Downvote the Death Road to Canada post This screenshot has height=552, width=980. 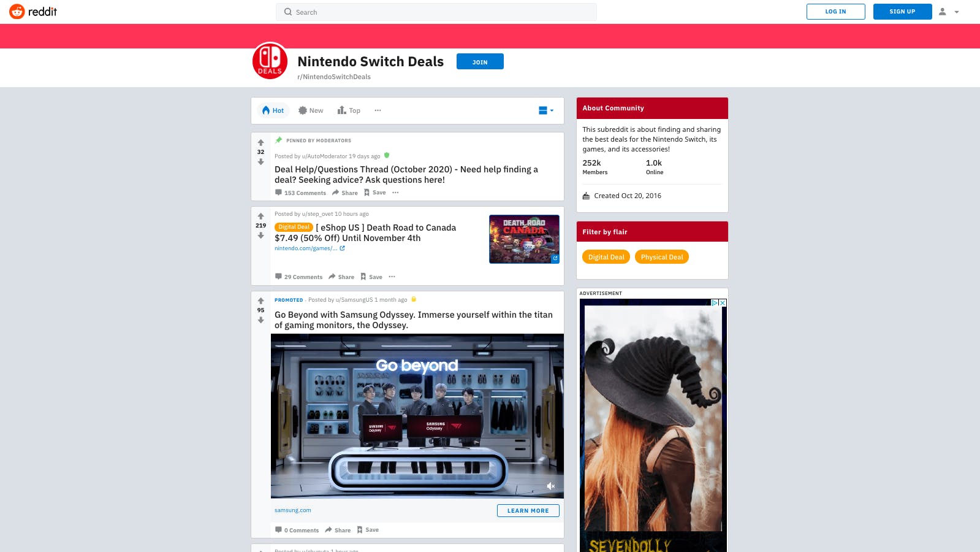click(260, 236)
